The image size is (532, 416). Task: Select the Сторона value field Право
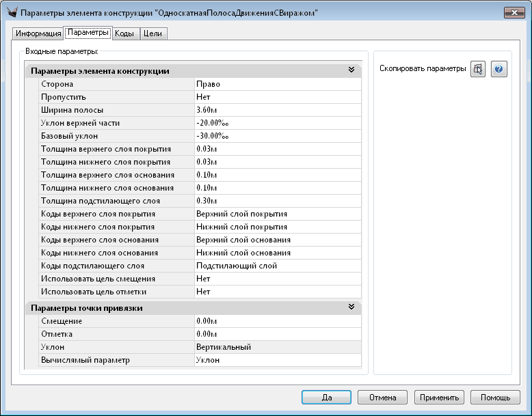(277, 84)
